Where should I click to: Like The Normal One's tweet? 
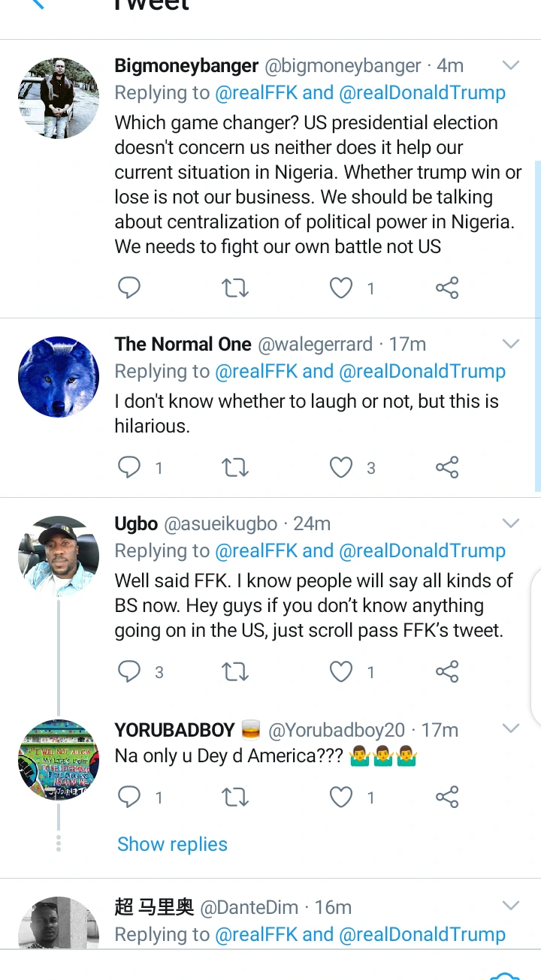pos(341,468)
